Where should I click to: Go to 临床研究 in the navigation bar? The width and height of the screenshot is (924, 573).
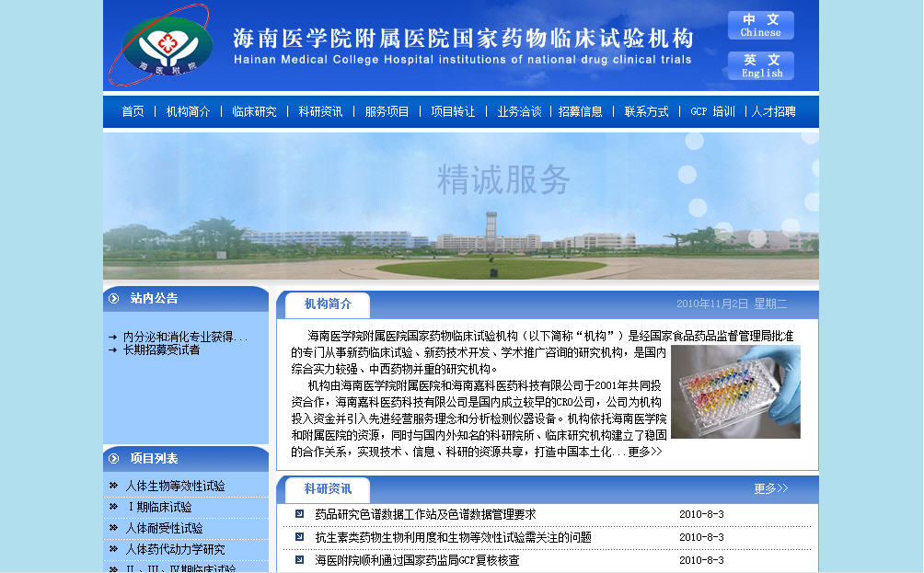pyautogui.click(x=254, y=111)
